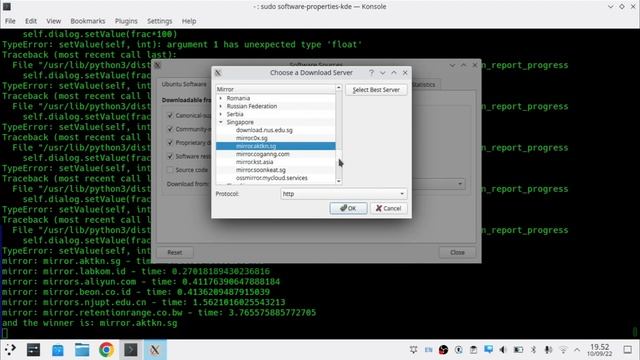This screenshot has height=360, width=640.
Task: Switch to the Konsole taskbar entry
Action: (x=131, y=350)
